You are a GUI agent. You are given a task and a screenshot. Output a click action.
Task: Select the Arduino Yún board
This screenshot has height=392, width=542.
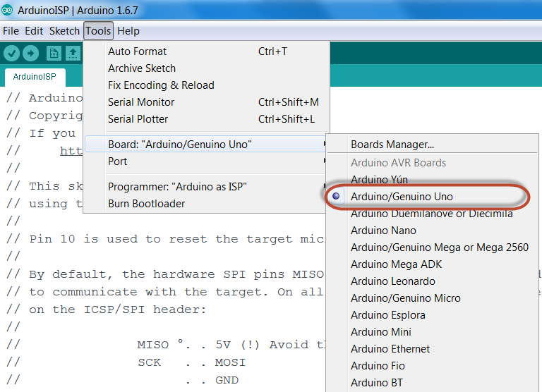click(x=433, y=180)
